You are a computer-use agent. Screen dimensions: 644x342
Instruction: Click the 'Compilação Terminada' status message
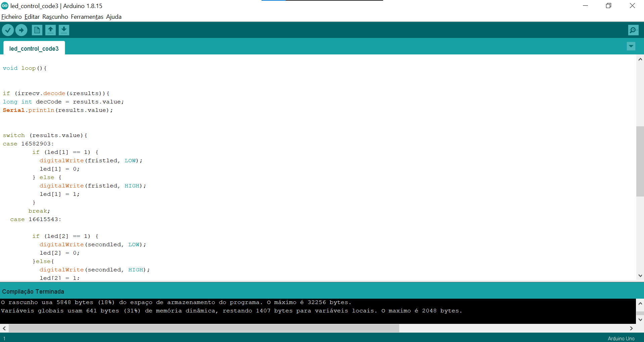pyautogui.click(x=33, y=292)
